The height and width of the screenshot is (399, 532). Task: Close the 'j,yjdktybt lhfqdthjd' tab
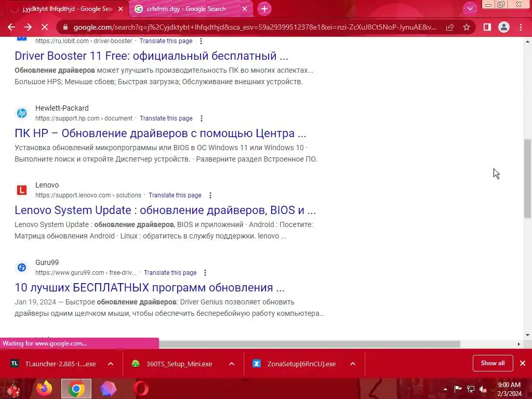coord(121,9)
